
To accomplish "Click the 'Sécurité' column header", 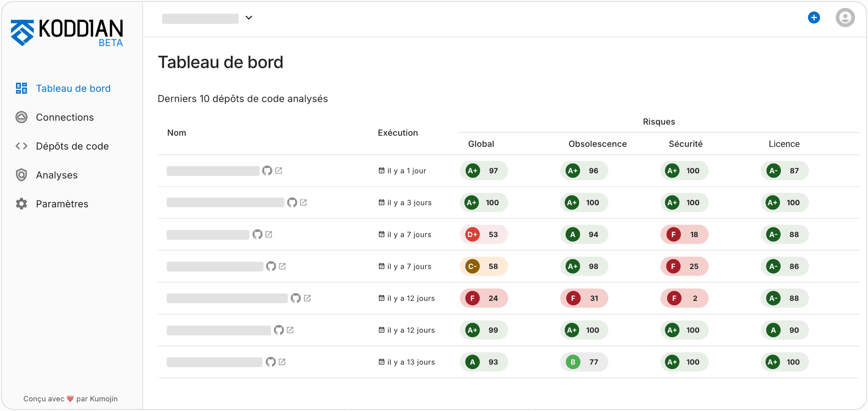I will pyautogui.click(x=685, y=144).
